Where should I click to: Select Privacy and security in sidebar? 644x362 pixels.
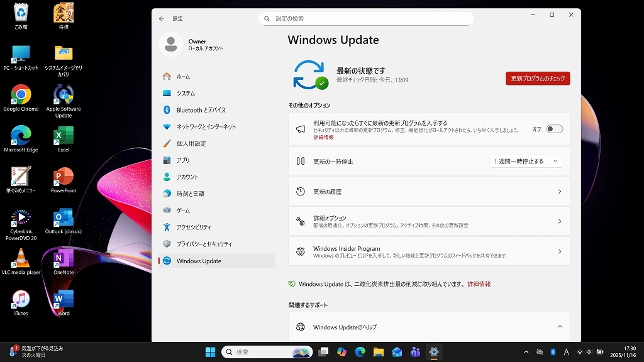(217, 244)
